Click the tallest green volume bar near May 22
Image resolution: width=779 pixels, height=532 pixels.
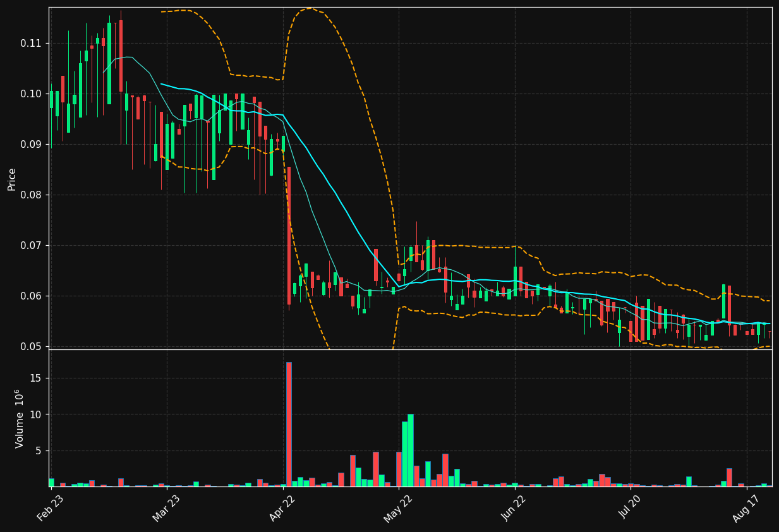click(411, 450)
